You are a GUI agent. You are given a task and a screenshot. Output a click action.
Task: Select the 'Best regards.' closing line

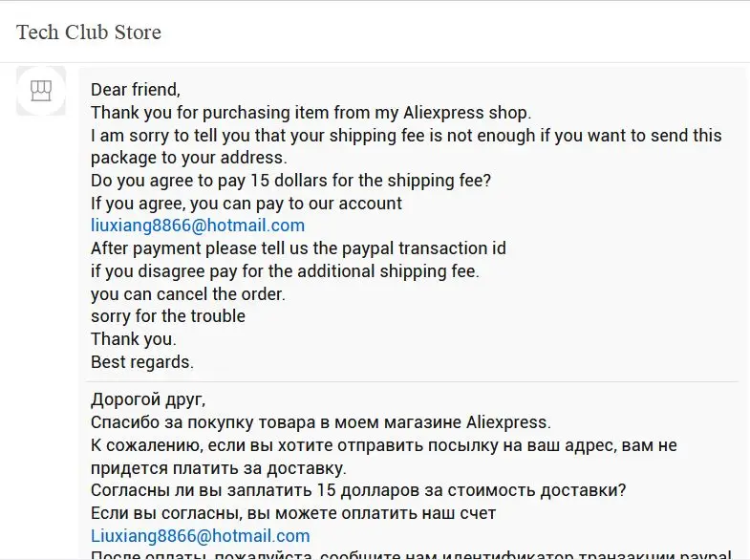[x=142, y=362]
